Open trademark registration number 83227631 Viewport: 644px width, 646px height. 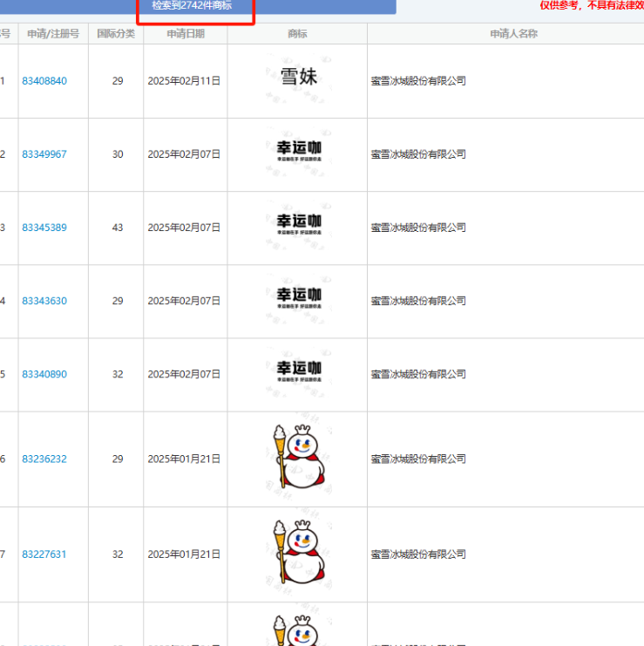click(44, 554)
